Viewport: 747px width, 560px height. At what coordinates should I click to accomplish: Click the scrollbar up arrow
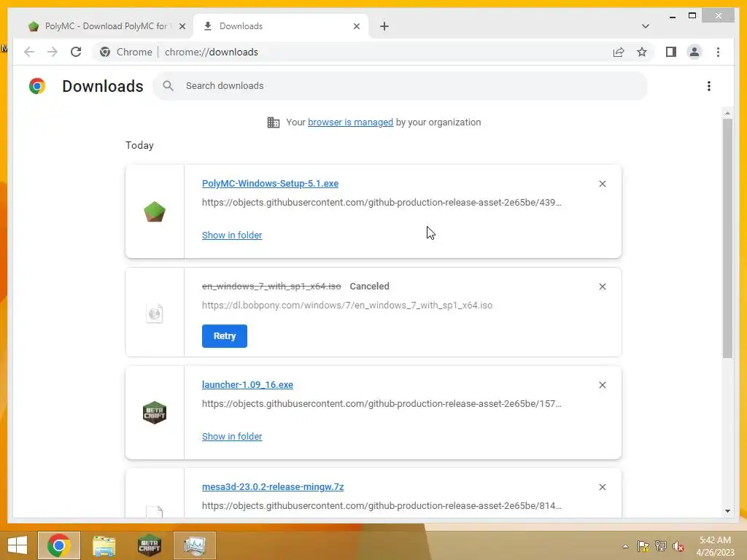click(727, 113)
